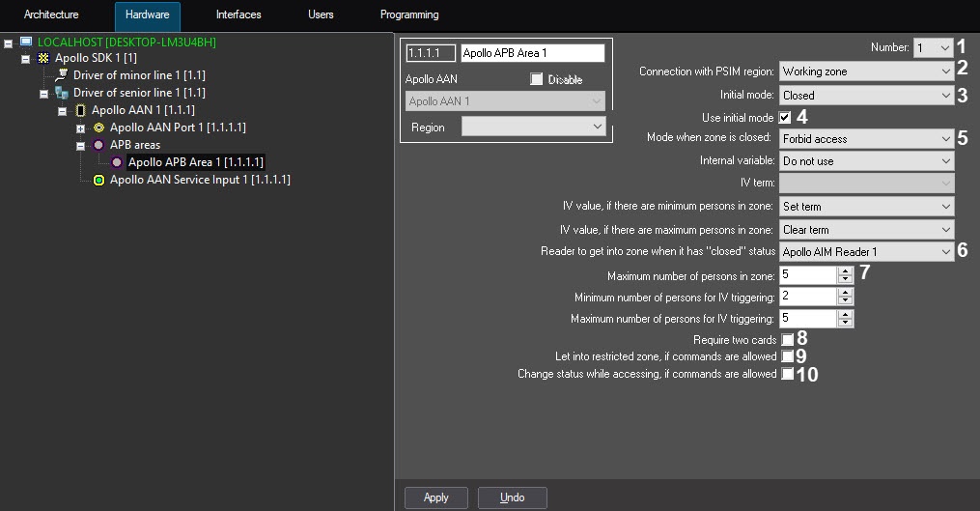This screenshot has height=511, width=980.
Task: Click the Apollo APB Area 1 name field
Action: click(x=533, y=53)
